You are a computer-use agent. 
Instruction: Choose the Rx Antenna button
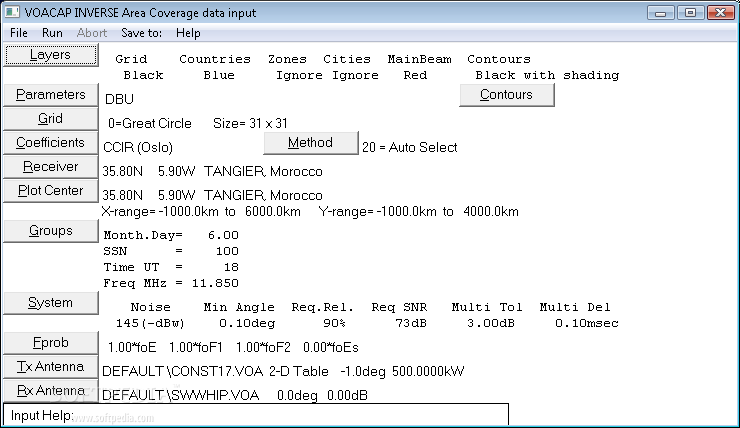click(x=50, y=391)
